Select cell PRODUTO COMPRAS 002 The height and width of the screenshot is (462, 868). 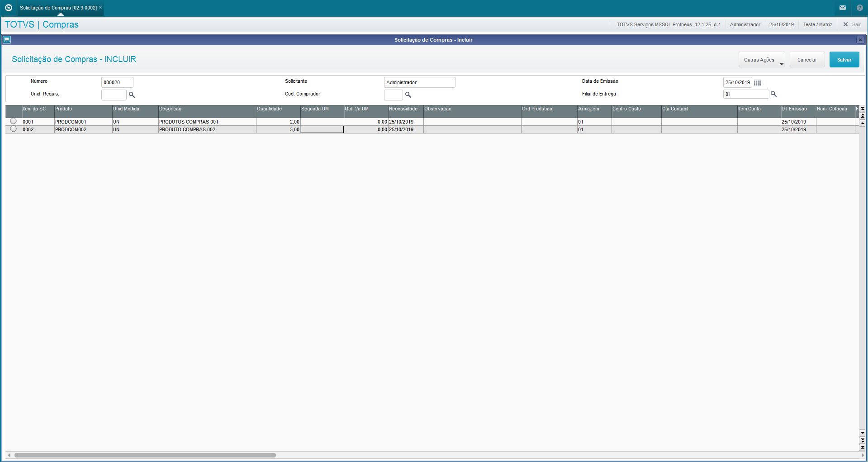tap(207, 129)
